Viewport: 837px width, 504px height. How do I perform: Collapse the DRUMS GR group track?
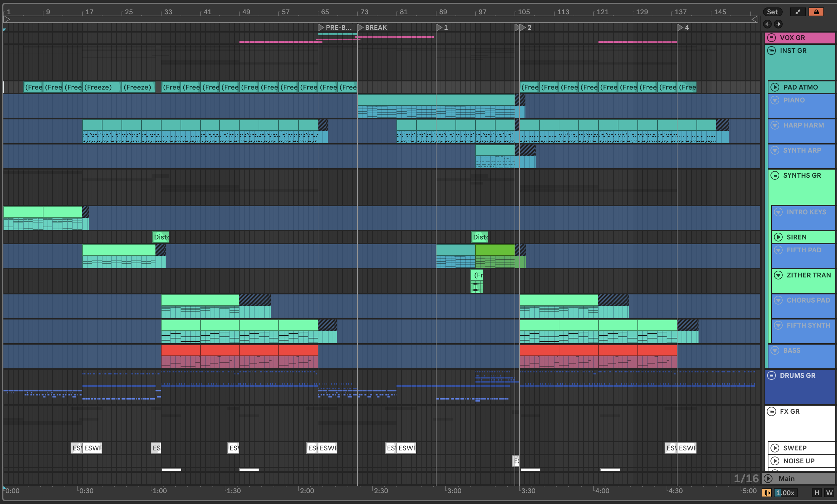click(771, 375)
